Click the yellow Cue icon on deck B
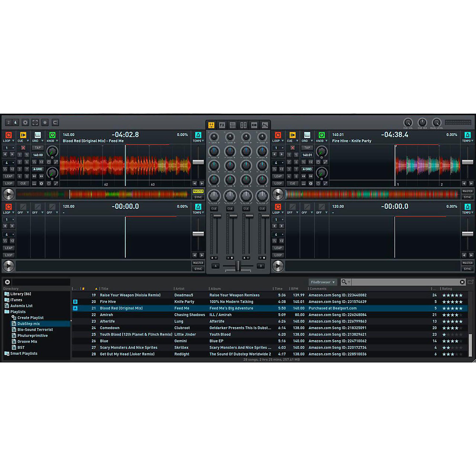 (x=292, y=135)
